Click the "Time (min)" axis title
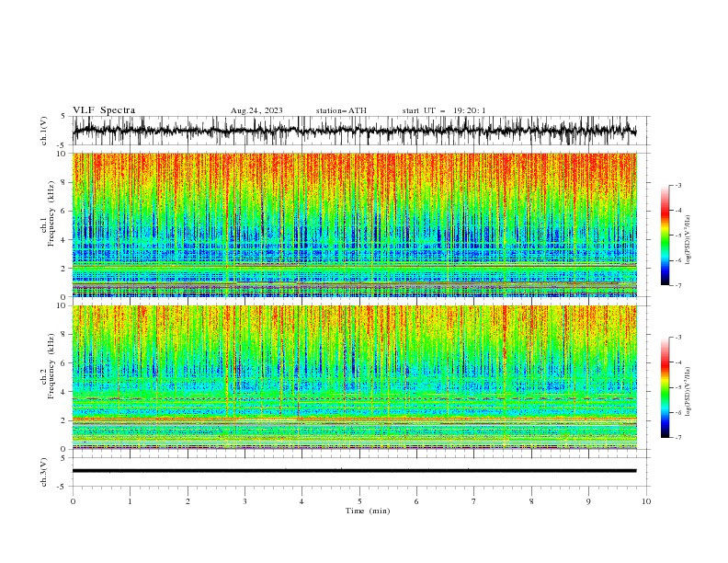728x563 pixels. click(368, 511)
